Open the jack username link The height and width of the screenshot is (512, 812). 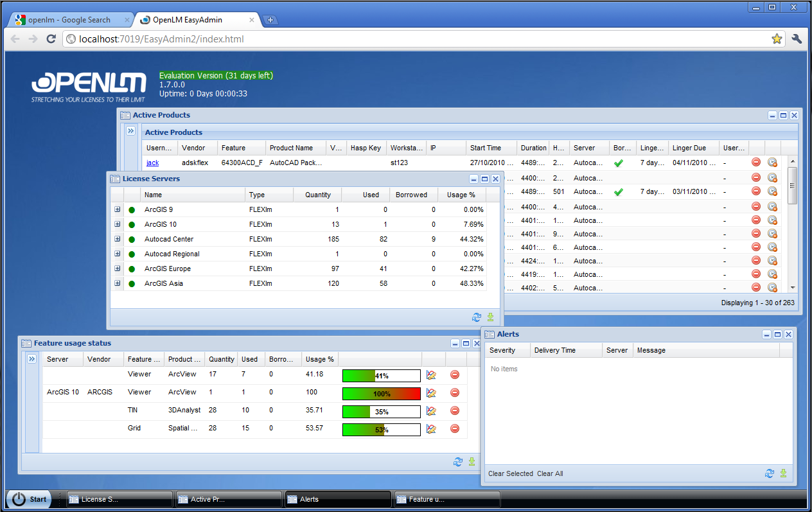(x=152, y=163)
